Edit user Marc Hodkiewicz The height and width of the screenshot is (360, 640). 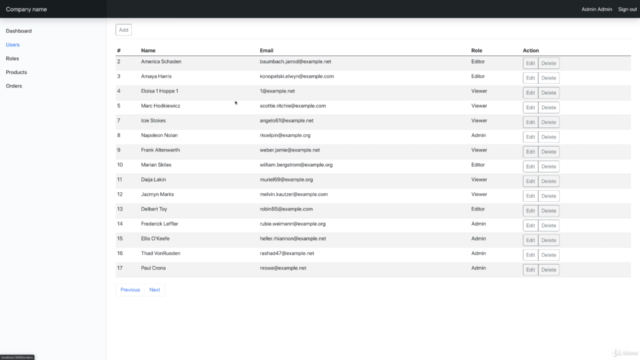pyautogui.click(x=530, y=107)
